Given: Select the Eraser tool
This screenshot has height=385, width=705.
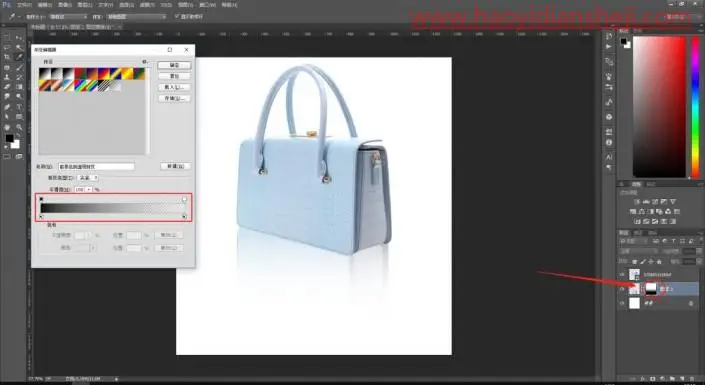Looking at the screenshot, I should [x=7, y=86].
